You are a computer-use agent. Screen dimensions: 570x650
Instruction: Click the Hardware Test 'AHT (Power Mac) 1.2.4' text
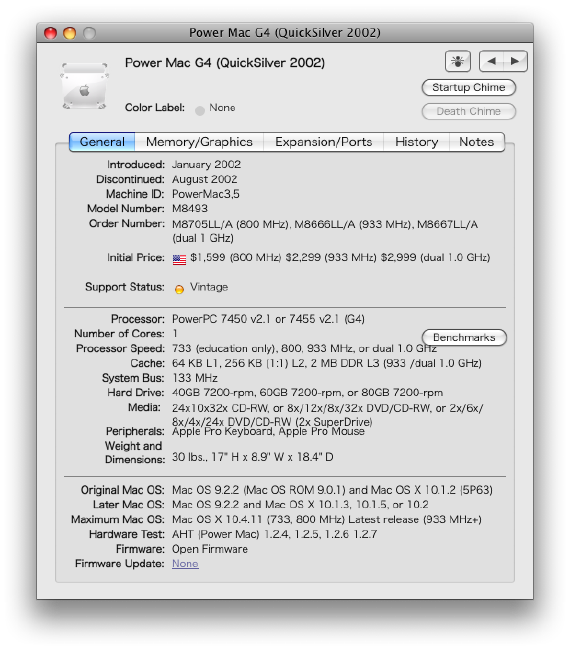(x=231, y=534)
